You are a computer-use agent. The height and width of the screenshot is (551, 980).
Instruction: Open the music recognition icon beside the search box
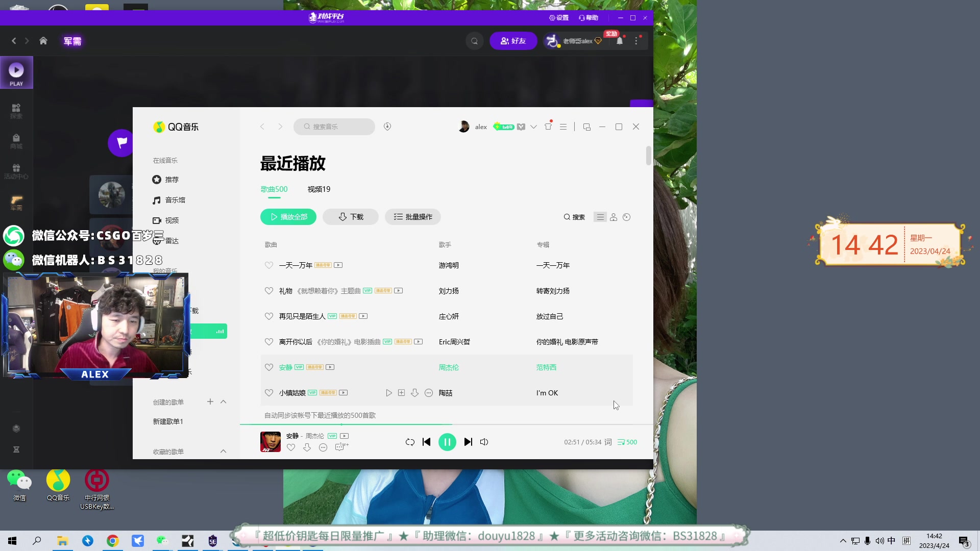click(387, 127)
